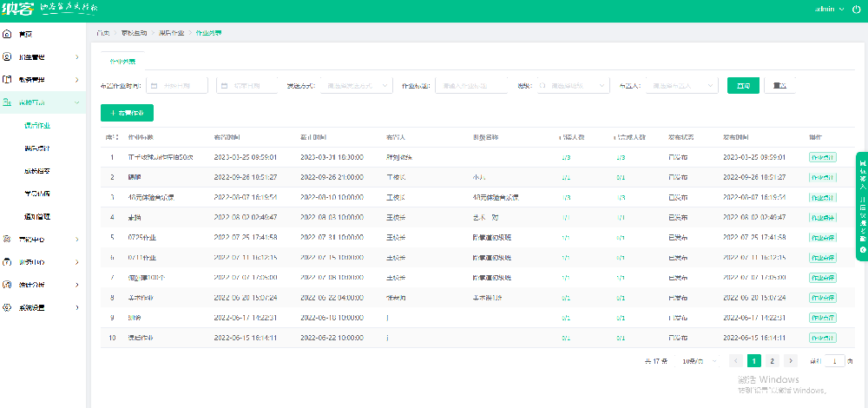Expand the system settings sidebar menu
The image size is (868, 408).
77,307
